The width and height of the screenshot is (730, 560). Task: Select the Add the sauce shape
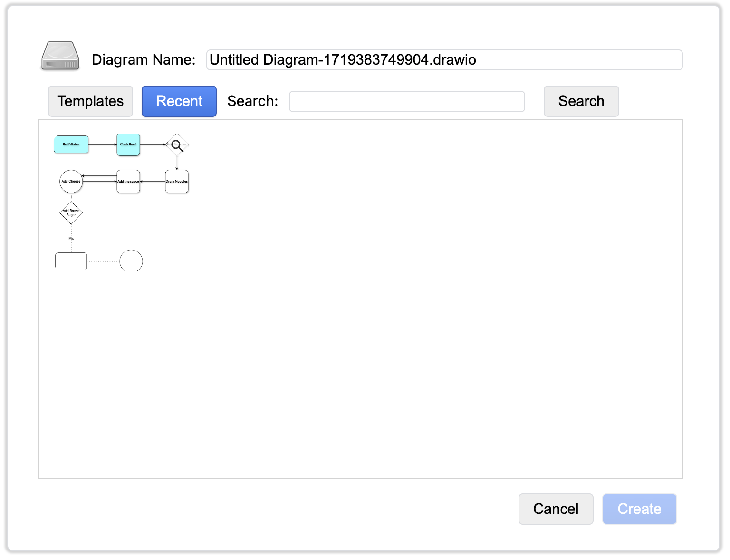pos(128,181)
